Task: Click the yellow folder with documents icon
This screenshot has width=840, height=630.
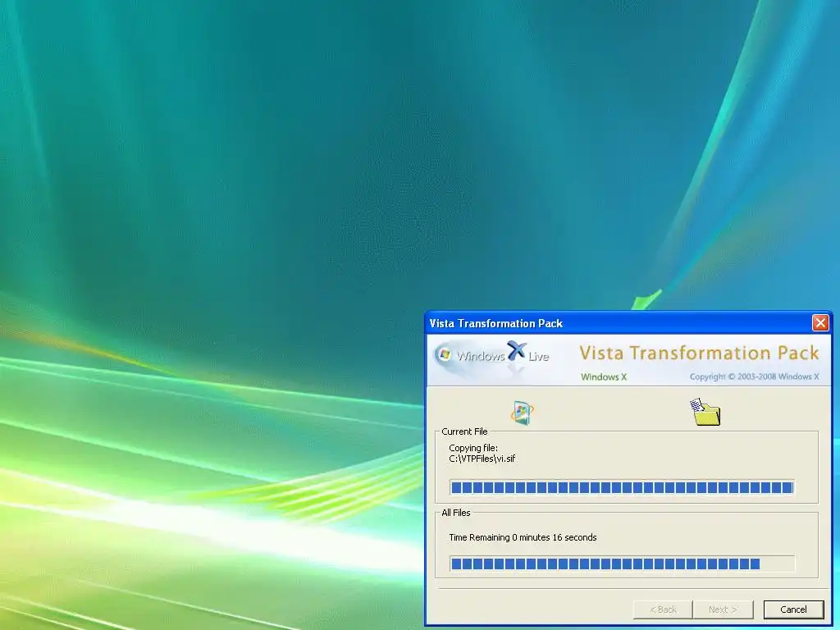Action: [705, 412]
